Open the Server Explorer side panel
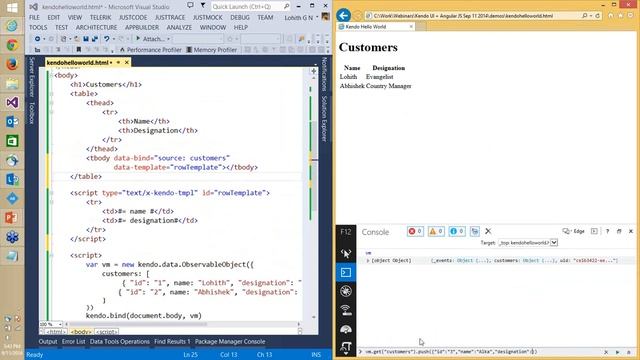The image size is (640, 360). pyautogui.click(x=31, y=77)
